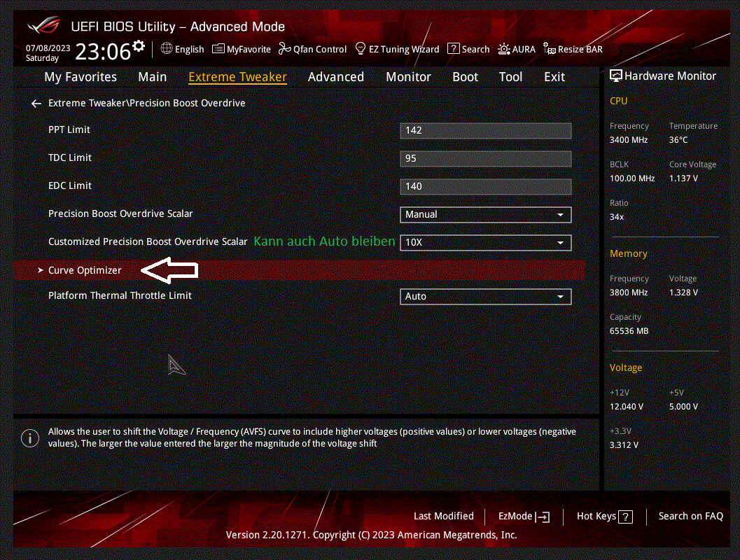Open AURA lighting icon
Screen dimensions: 740x560
(x=504, y=49)
